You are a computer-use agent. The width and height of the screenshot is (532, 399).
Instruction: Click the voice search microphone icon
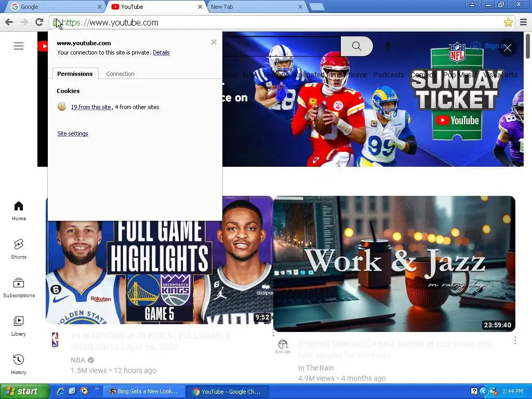pyautogui.click(x=388, y=46)
